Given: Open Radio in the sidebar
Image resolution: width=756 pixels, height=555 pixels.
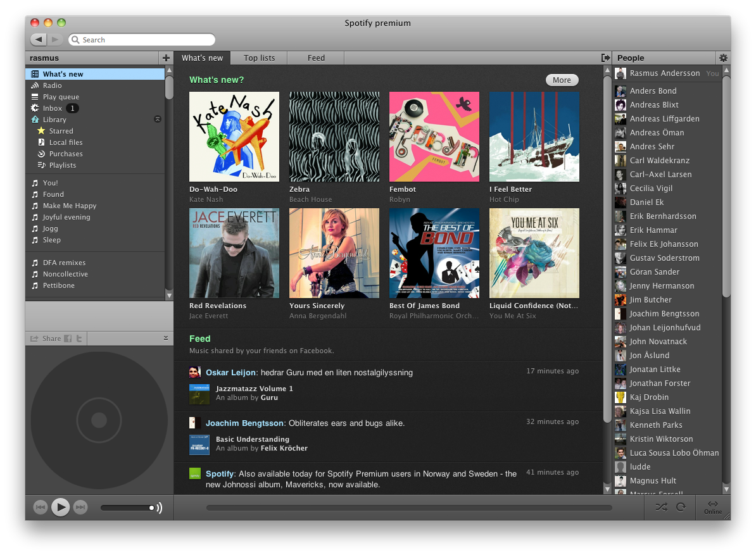Looking at the screenshot, I should pyautogui.click(x=95, y=85).
